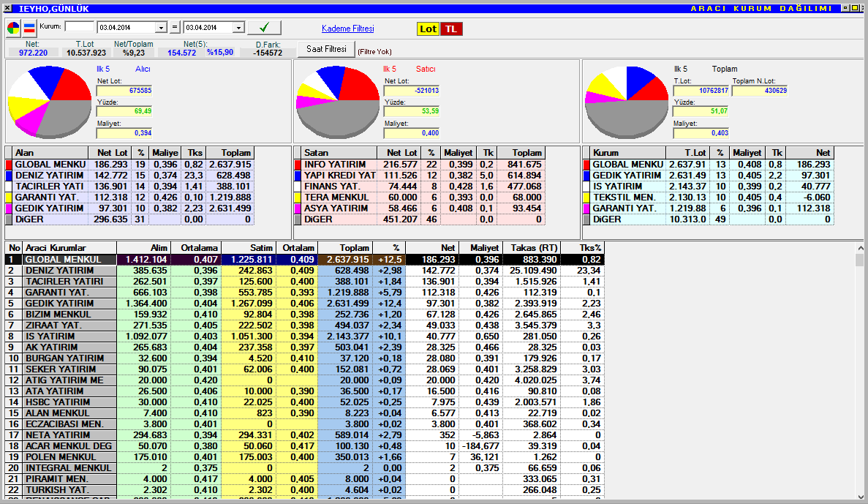Open the end date dropdown
This screenshot has width=868, height=504.
coord(238,28)
